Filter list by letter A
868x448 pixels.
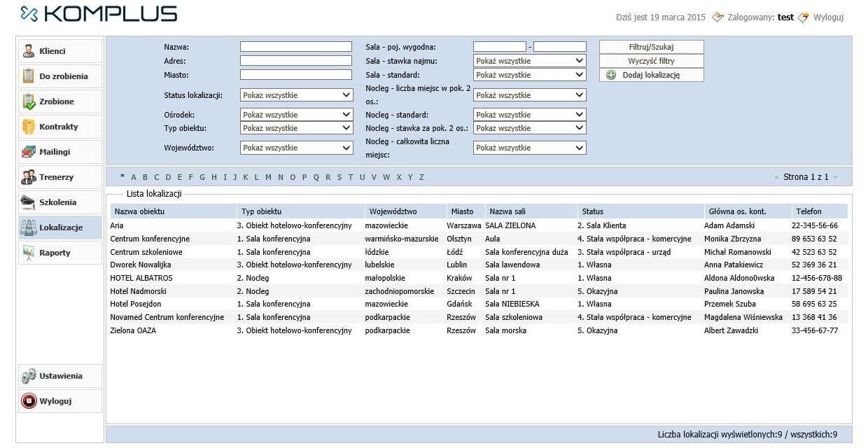[x=134, y=177]
